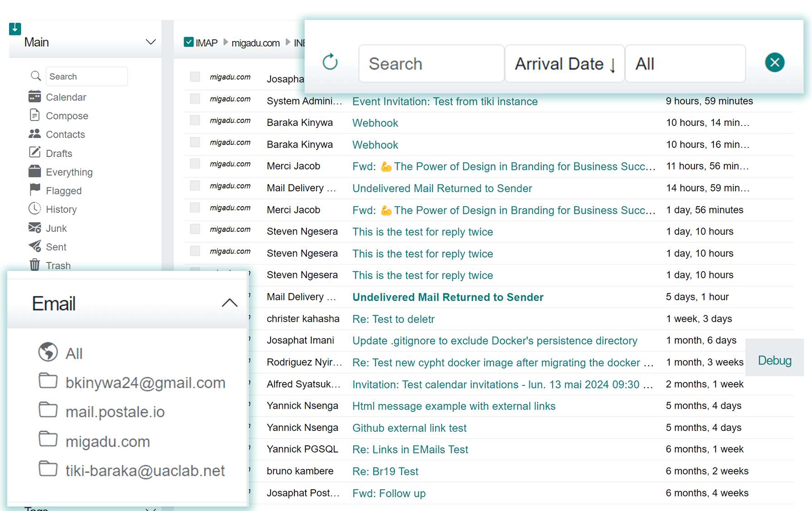This screenshot has width=812, height=511.
Task: Open Html message example with external links
Action: tap(454, 406)
